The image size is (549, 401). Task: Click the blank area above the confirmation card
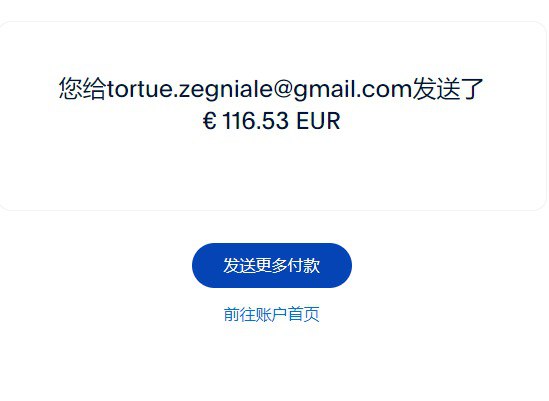point(272,10)
